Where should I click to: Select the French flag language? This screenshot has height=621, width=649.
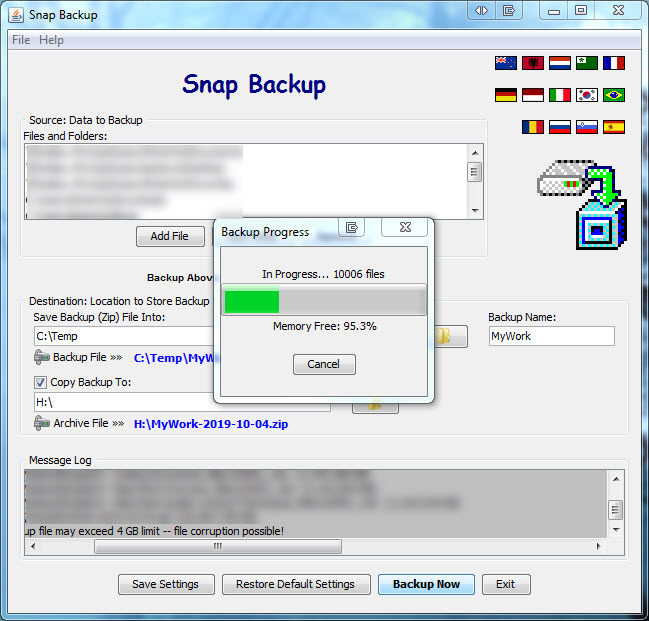coord(614,63)
